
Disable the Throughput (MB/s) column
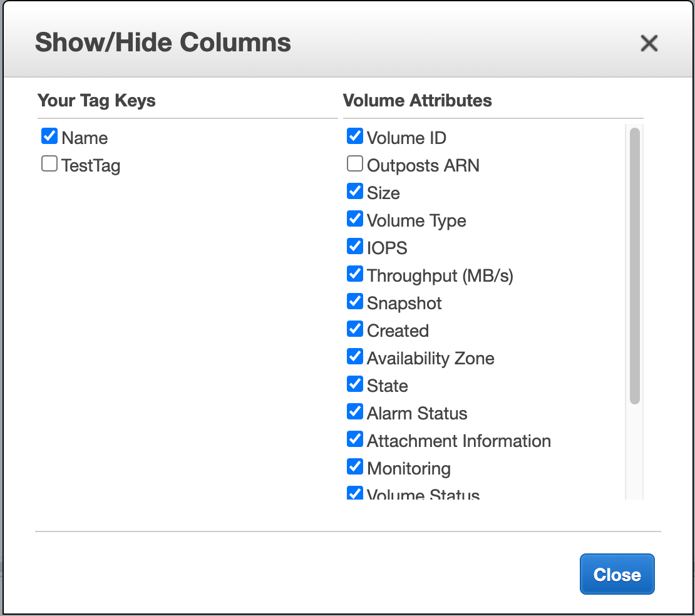tap(355, 274)
